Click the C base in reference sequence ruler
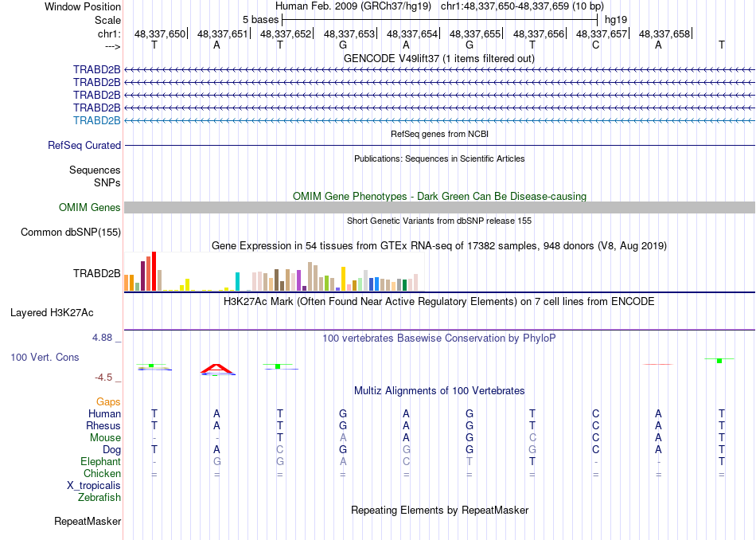 point(595,45)
